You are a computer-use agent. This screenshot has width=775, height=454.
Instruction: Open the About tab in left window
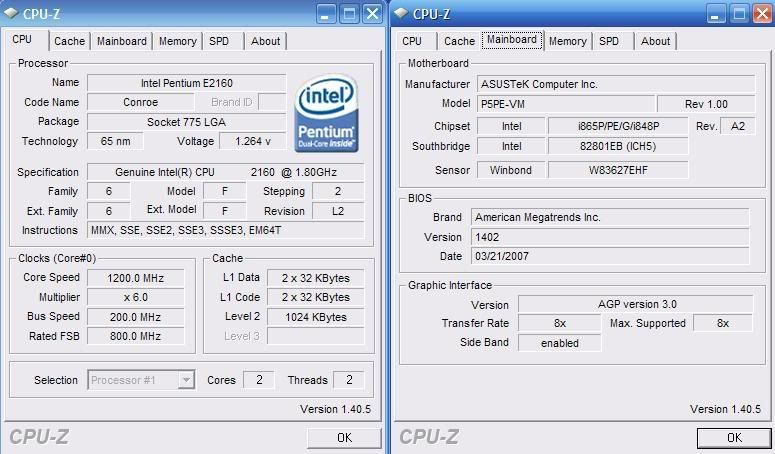(x=265, y=41)
